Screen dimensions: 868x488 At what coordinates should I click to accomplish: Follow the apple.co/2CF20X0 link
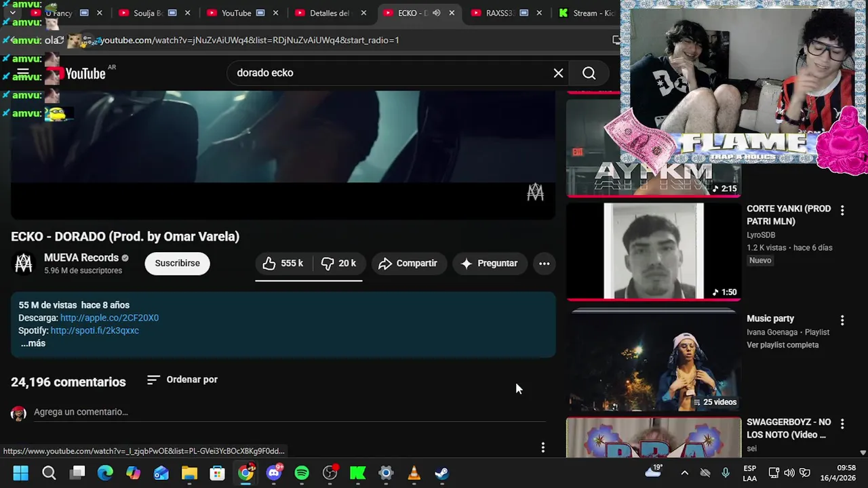pyautogui.click(x=109, y=318)
